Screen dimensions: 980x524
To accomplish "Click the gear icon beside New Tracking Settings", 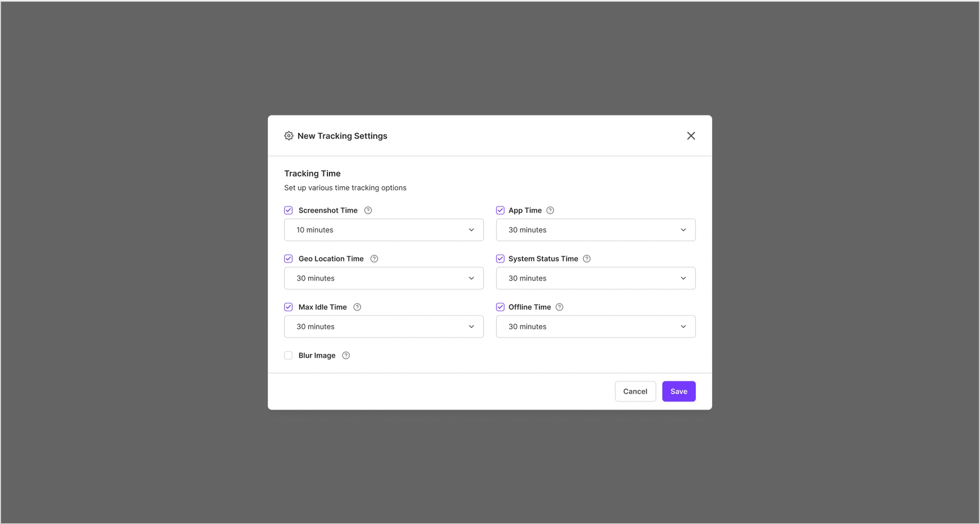I will [289, 136].
